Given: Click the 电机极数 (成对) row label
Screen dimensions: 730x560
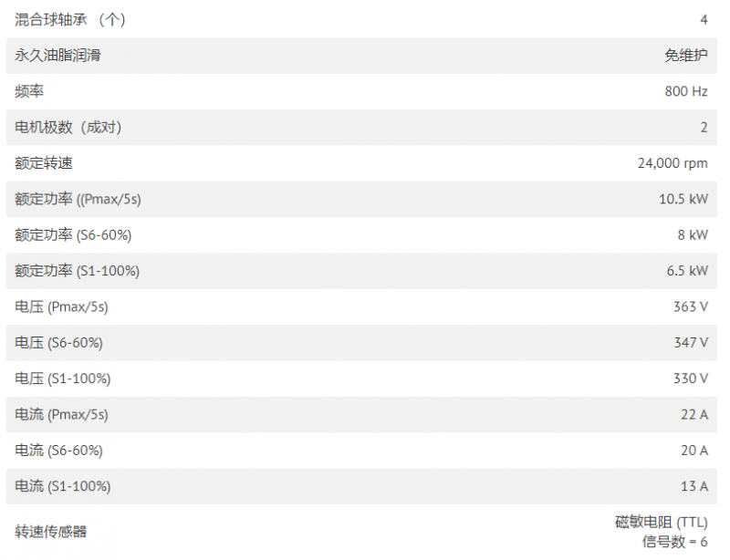Looking at the screenshot, I should click(x=68, y=127).
